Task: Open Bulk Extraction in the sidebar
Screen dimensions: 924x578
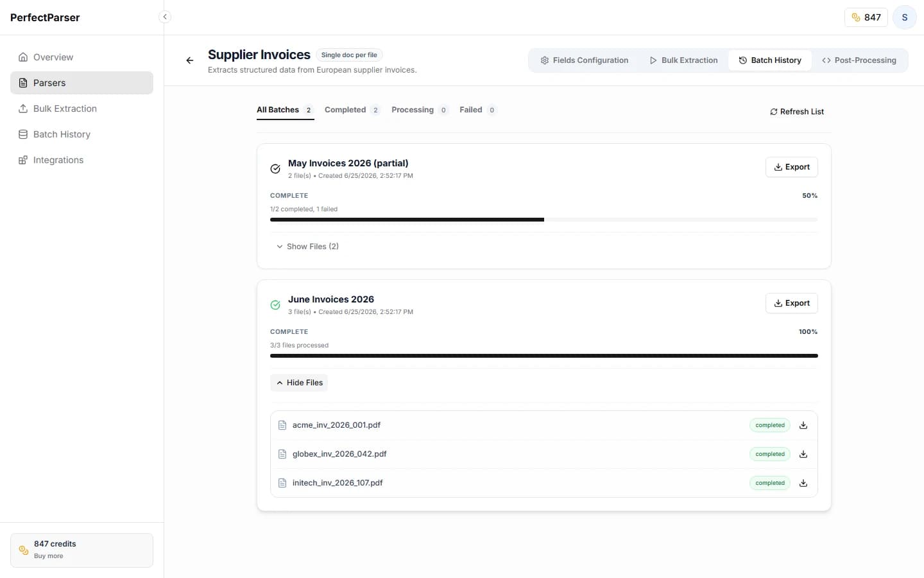Action: coord(81,109)
